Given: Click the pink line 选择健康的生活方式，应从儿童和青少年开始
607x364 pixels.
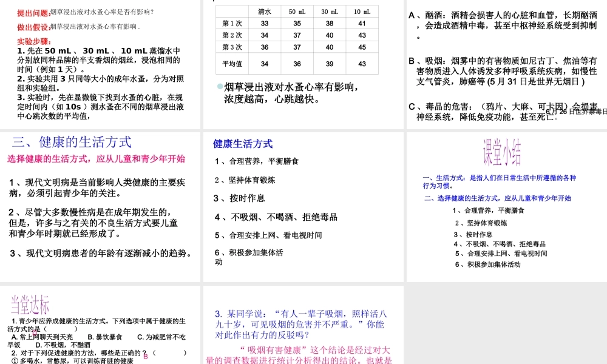Looking at the screenshot, I should [96, 159].
